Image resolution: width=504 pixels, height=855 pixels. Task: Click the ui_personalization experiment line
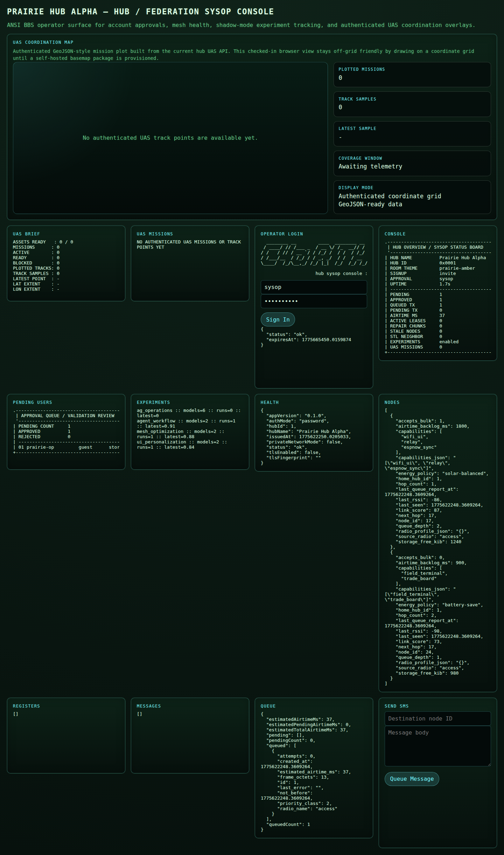(x=182, y=444)
